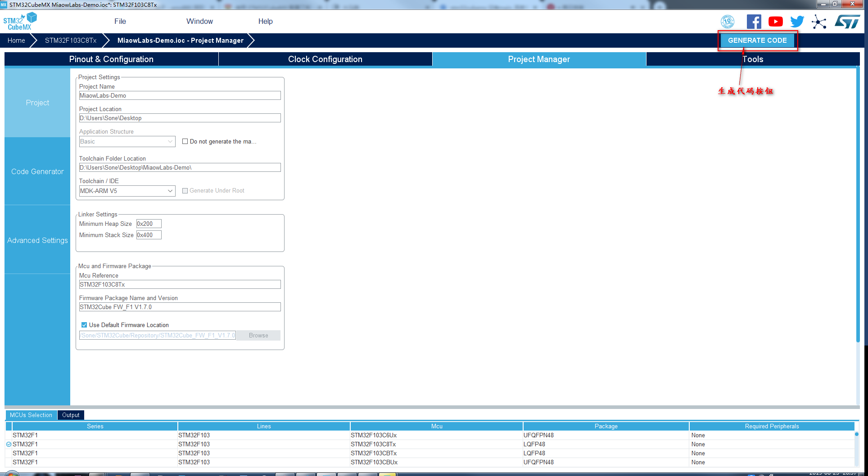The width and height of the screenshot is (868, 476).
Task: Open the Help menu
Action: coord(265,21)
